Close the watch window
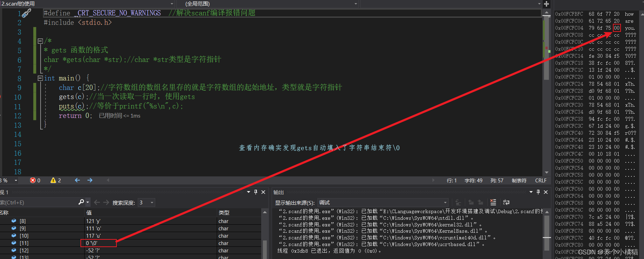Viewport: 644px width, 259px height. 263,192
